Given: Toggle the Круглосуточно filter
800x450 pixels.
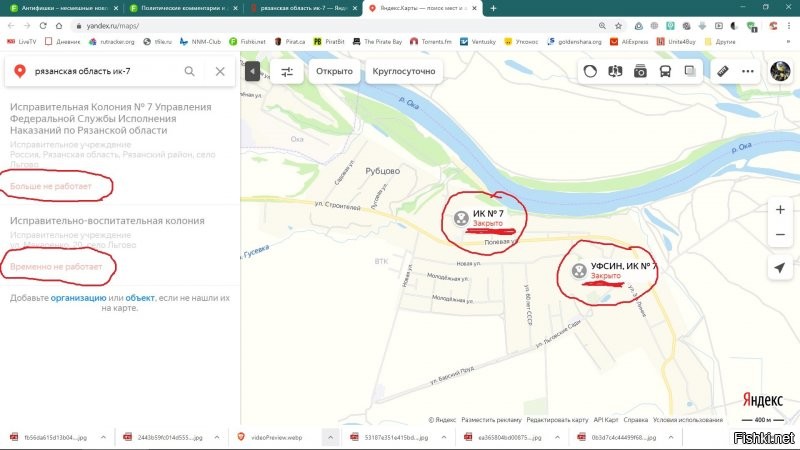Looking at the screenshot, I should pos(404,71).
